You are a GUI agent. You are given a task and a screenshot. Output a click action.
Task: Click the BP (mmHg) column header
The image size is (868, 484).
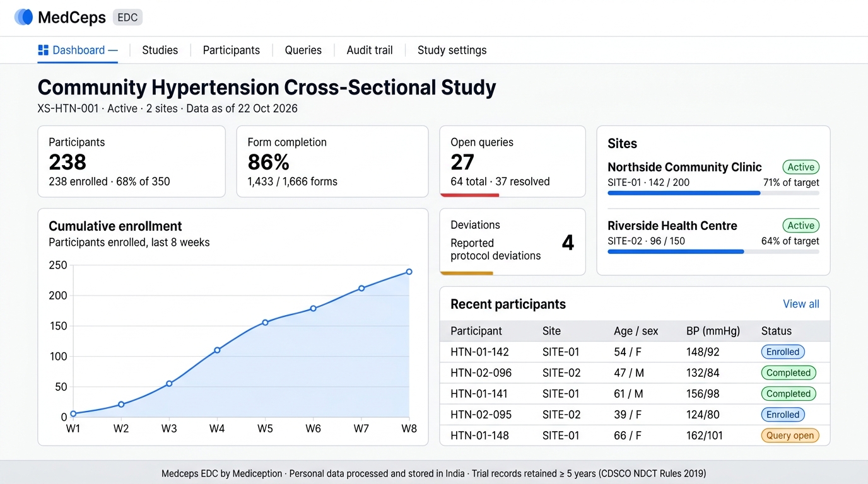coord(713,331)
